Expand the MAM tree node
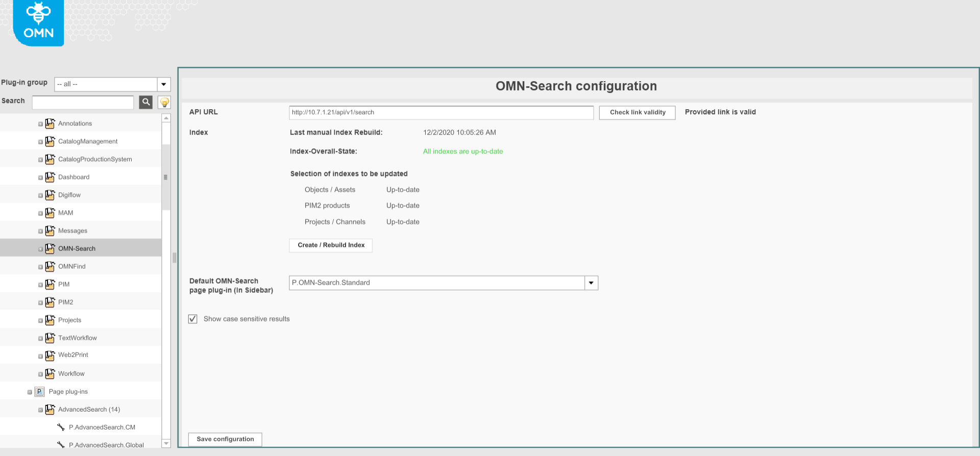 click(x=40, y=213)
